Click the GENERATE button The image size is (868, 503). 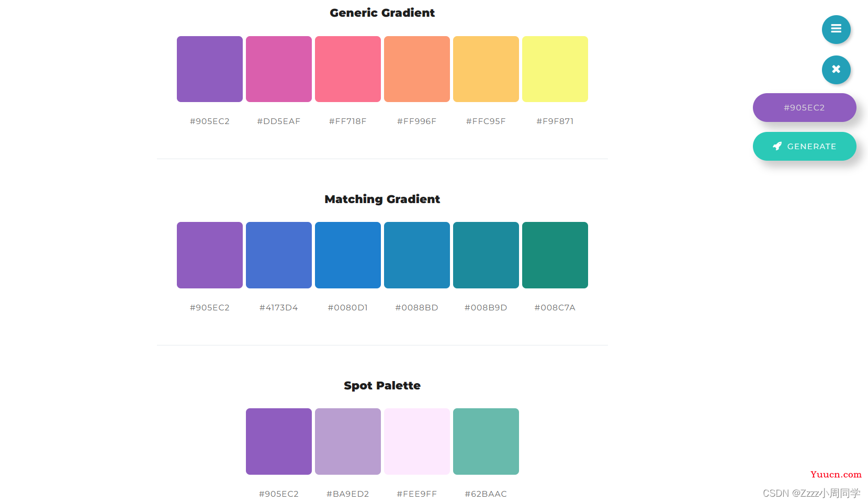(804, 146)
